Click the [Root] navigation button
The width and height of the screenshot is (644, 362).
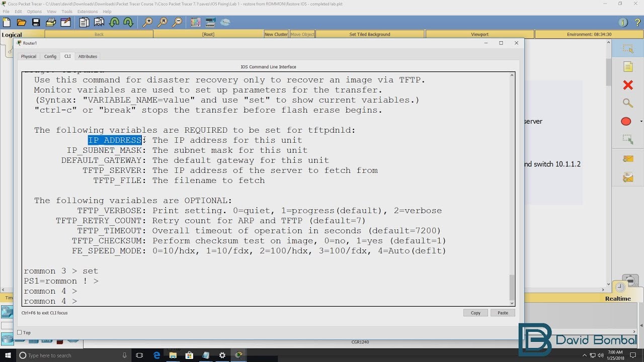pos(208,34)
